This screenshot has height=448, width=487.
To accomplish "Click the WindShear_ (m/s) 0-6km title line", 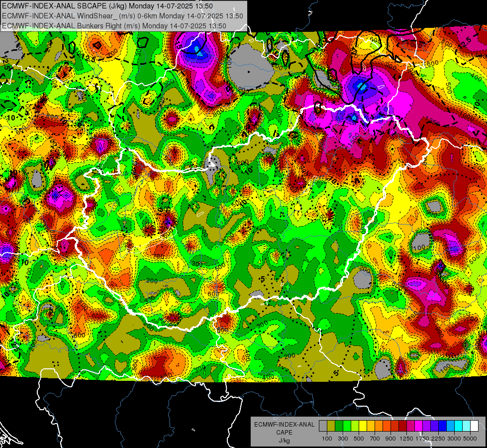I will pyautogui.click(x=123, y=16).
